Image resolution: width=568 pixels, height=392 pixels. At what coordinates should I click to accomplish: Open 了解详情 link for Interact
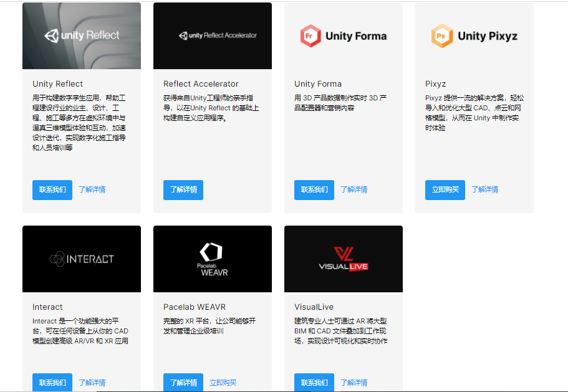tap(92, 383)
